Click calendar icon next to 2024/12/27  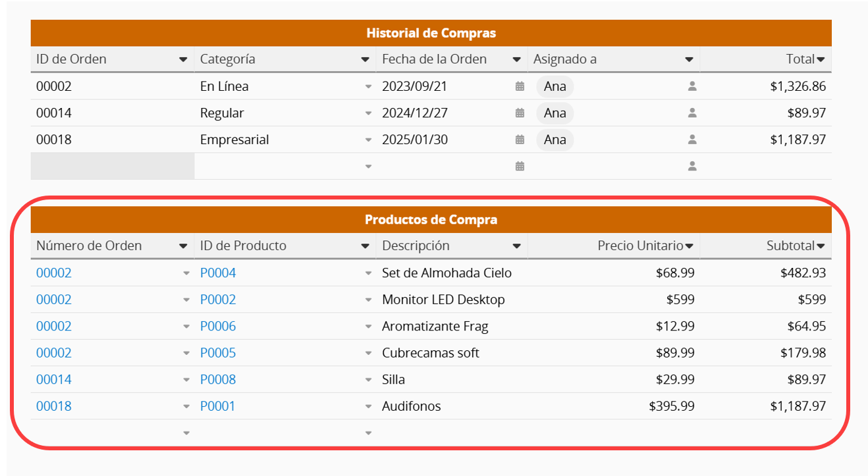click(520, 113)
